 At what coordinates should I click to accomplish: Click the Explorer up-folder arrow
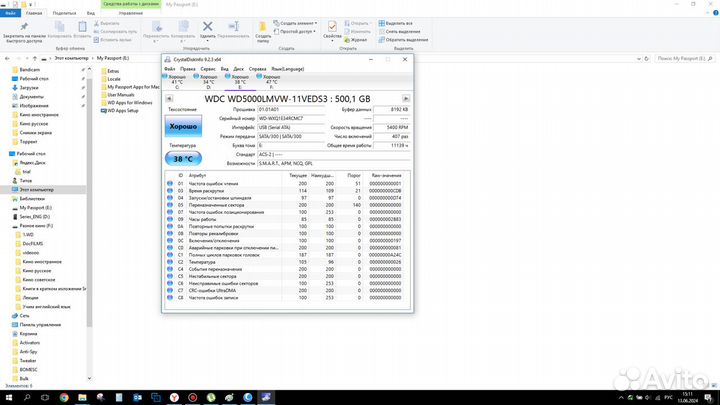[34, 59]
